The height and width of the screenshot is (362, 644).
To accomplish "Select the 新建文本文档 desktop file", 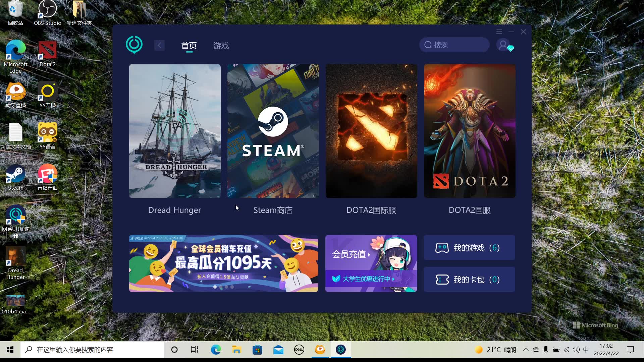I will (x=15, y=136).
